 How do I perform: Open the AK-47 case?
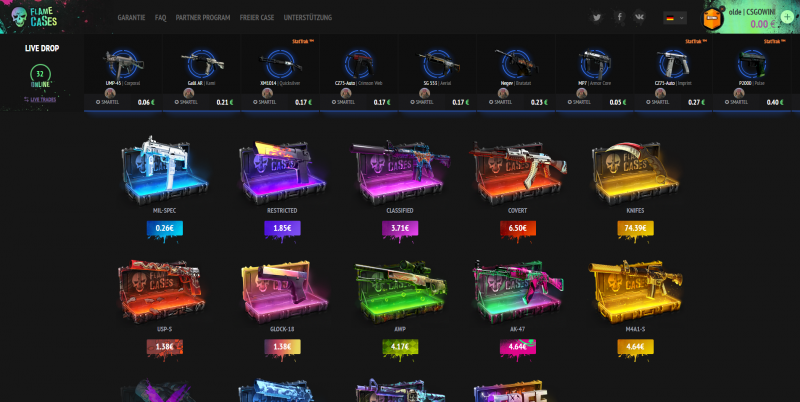pyautogui.click(x=517, y=292)
